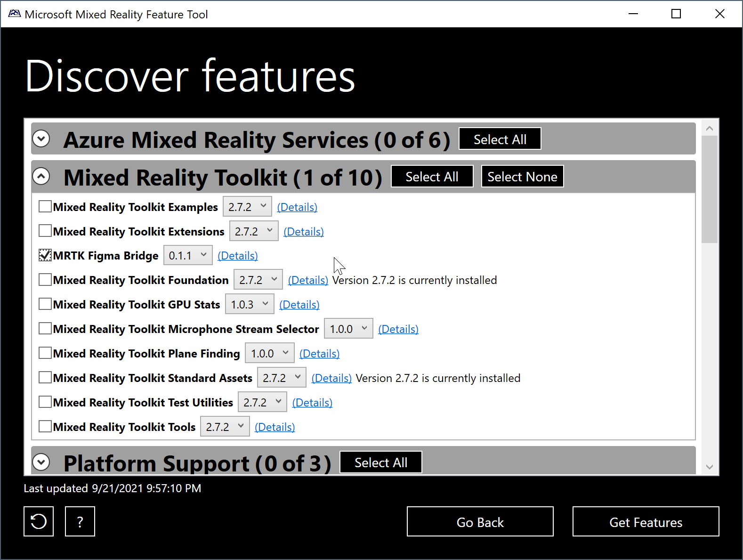Image resolution: width=743 pixels, height=560 pixels.
Task: Click the 'Mixed Reality Toolkit Test Utilities' label
Action: pyautogui.click(x=143, y=403)
